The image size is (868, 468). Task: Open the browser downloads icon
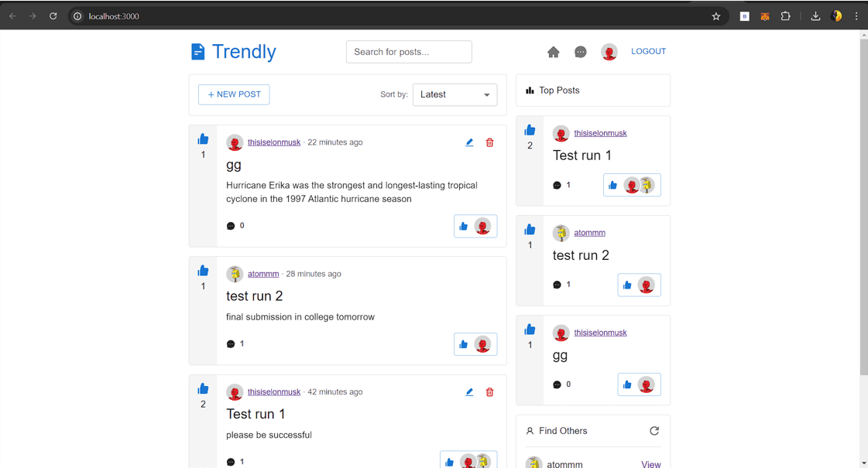[x=815, y=16]
